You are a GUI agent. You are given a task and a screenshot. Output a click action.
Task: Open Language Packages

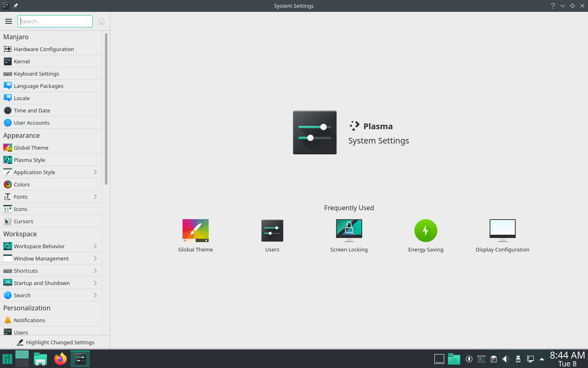[x=51, y=86]
